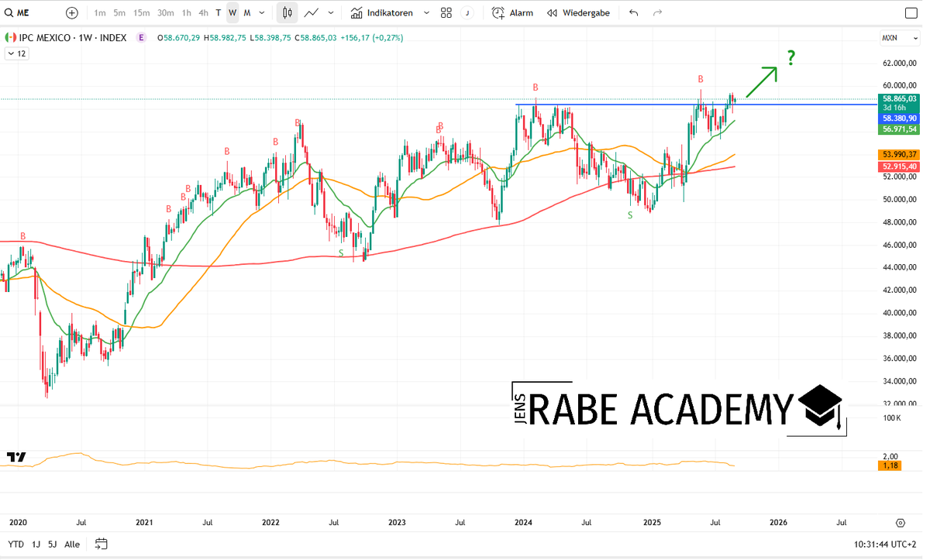Screen dimensions: 930x560
Task: Click the TradingView logo in the chart
Action: click(16, 457)
